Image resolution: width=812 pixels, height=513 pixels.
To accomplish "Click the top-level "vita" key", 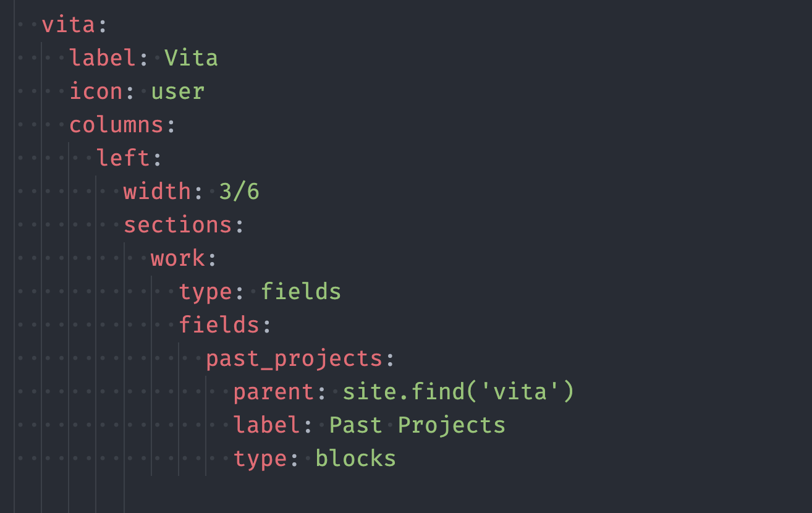I will pos(68,25).
